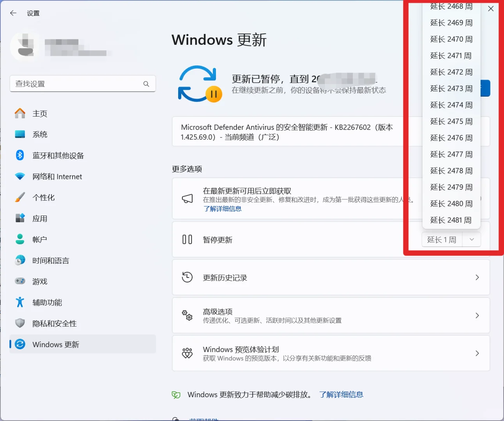Image resolution: width=504 pixels, height=421 pixels.
Task: Open the 游戏 Xbox icon in sidebar
Action: click(x=19, y=281)
